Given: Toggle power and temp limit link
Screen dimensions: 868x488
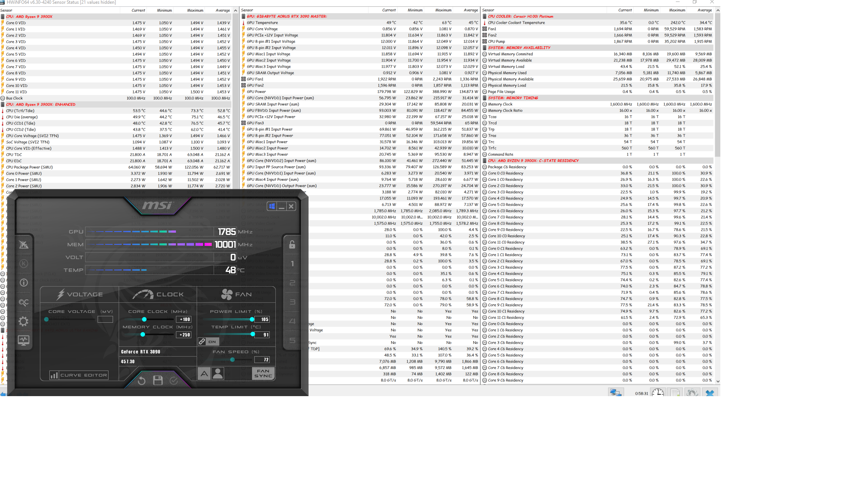Looking at the screenshot, I should coord(202,342).
